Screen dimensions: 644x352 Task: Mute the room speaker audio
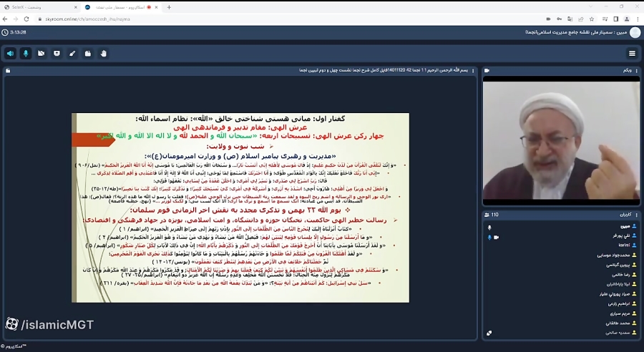click(10, 54)
